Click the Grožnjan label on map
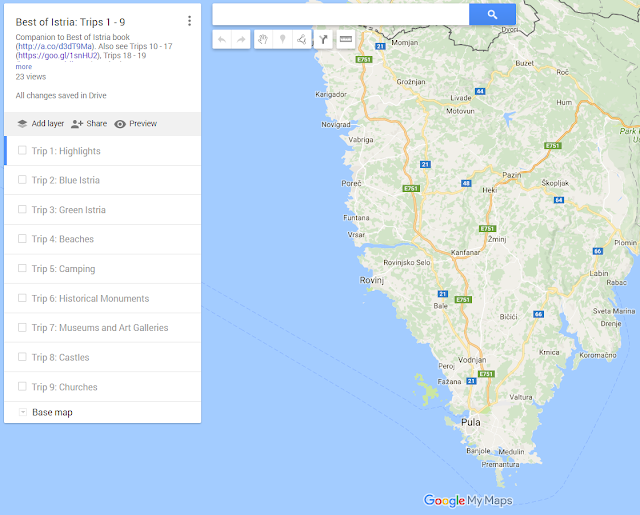 [411, 82]
